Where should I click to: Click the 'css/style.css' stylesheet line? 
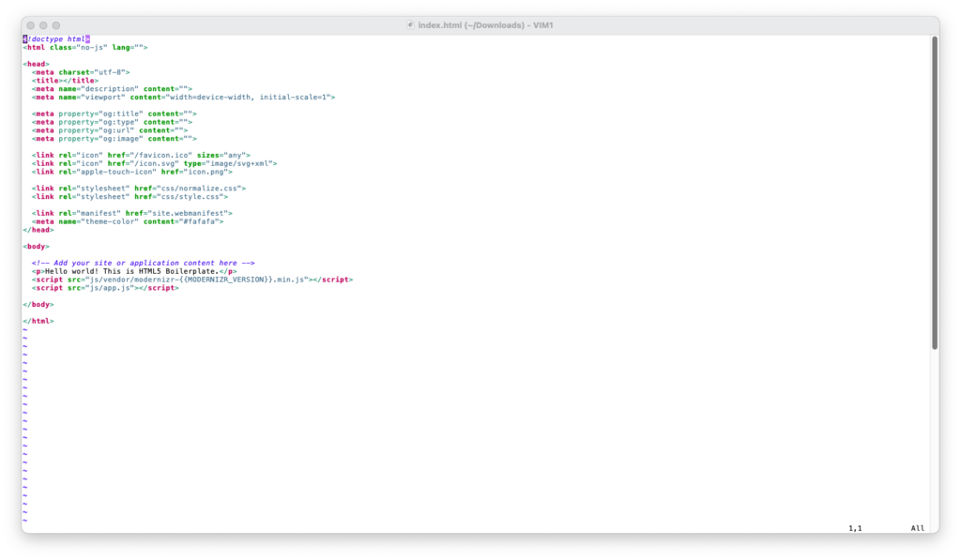pyautogui.click(x=130, y=197)
